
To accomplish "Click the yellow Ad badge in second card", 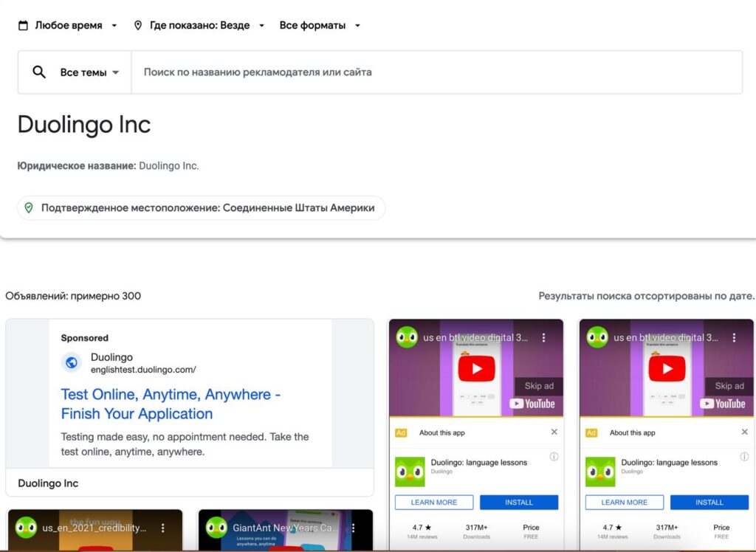I will pyautogui.click(x=591, y=433).
